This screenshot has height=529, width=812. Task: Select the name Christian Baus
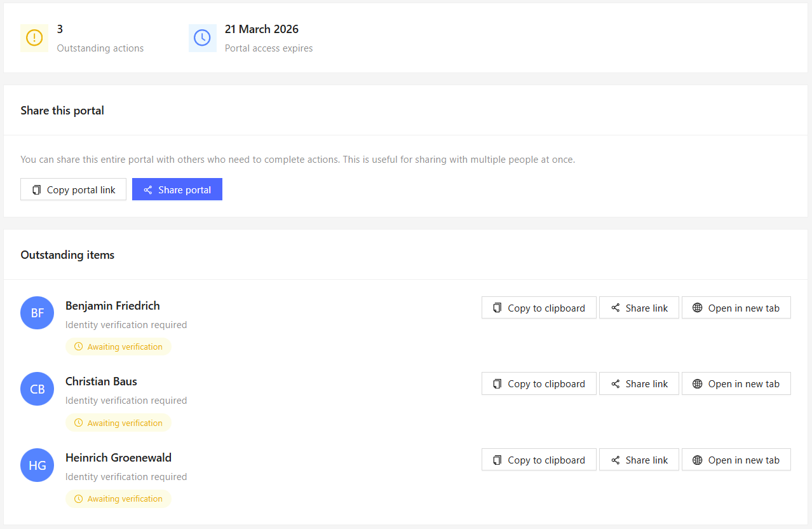(101, 381)
